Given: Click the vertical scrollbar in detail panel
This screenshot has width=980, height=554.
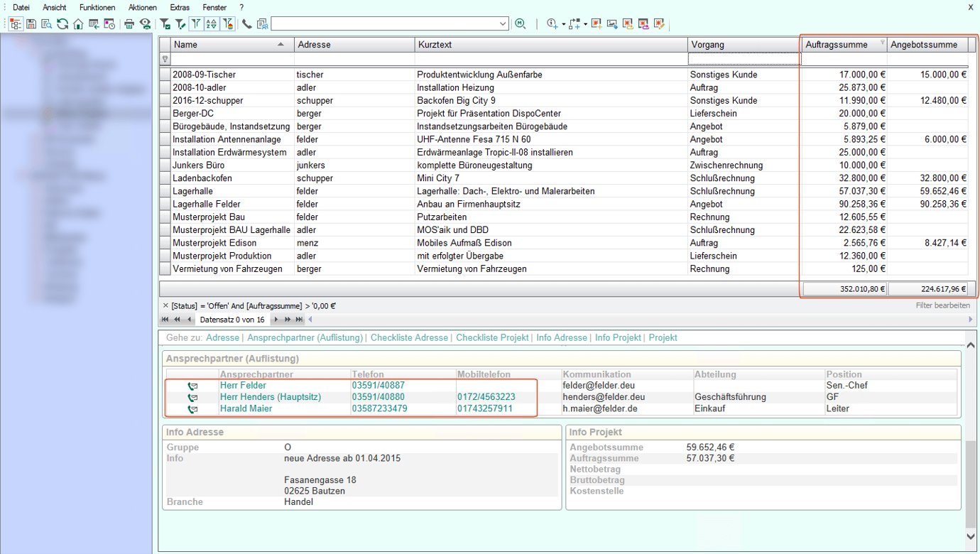Looking at the screenshot, I should coord(971,483).
